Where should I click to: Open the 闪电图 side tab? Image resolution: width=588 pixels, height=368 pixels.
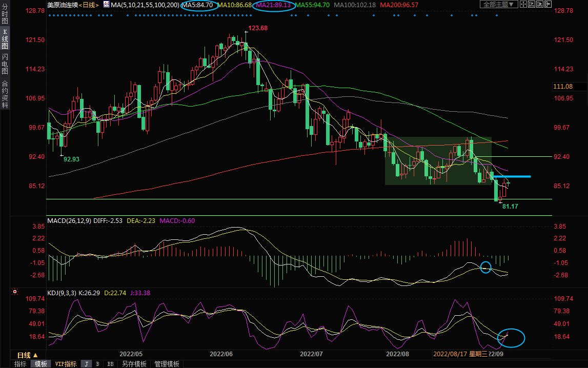(5, 64)
